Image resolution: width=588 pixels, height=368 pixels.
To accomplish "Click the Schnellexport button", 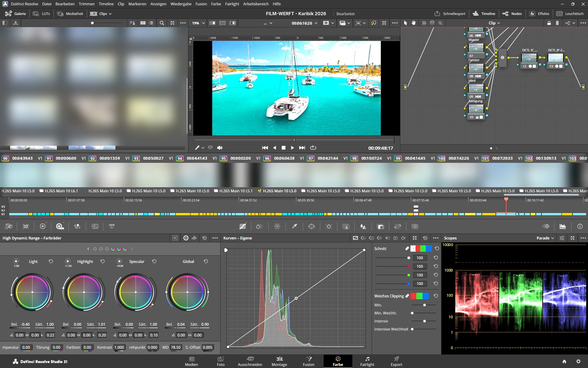I will click(450, 14).
